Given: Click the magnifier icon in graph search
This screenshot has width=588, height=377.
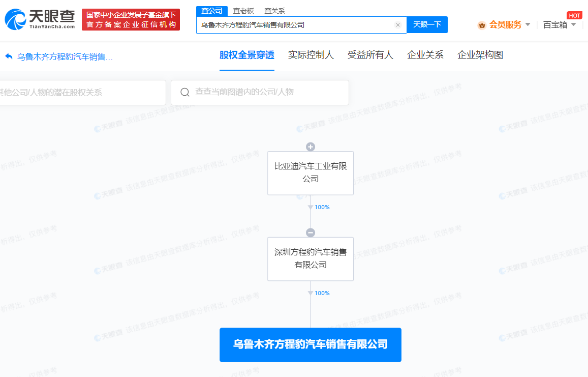Looking at the screenshot, I should (x=185, y=92).
